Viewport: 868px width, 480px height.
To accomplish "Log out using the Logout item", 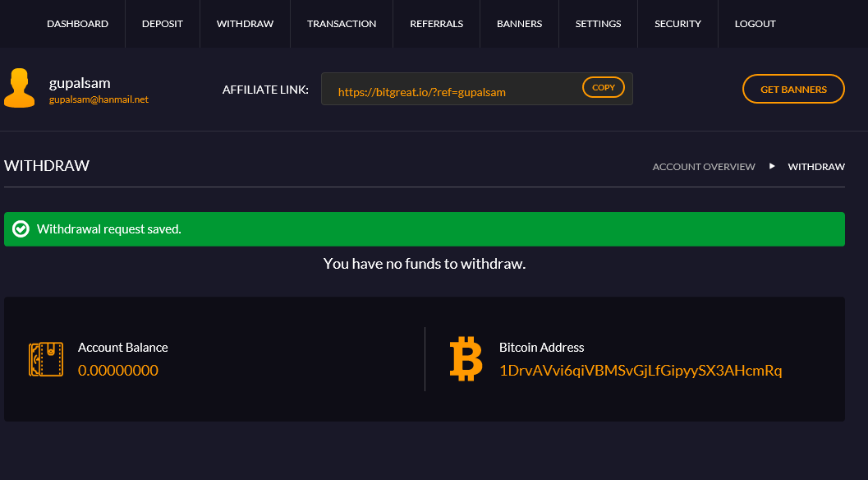I will point(755,24).
